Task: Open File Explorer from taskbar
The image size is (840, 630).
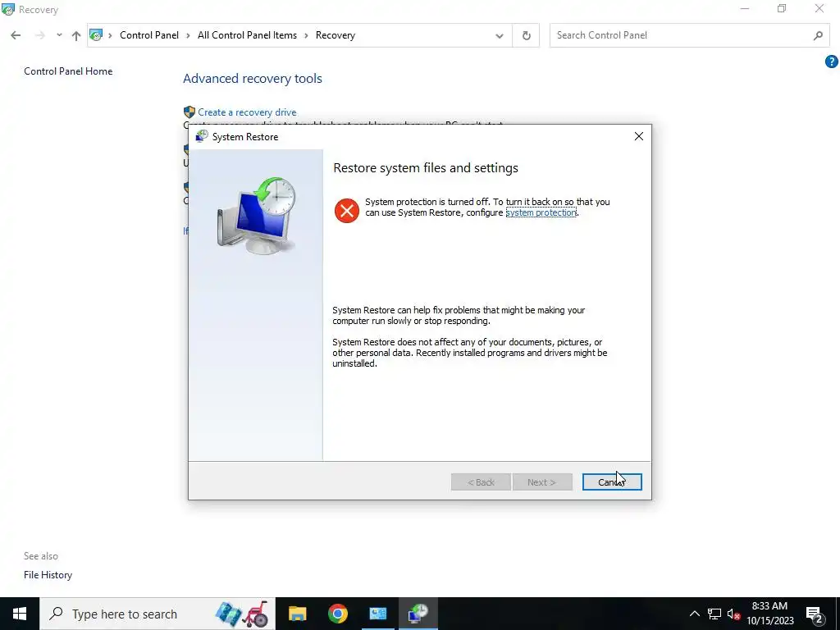Action: click(x=297, y=614)
